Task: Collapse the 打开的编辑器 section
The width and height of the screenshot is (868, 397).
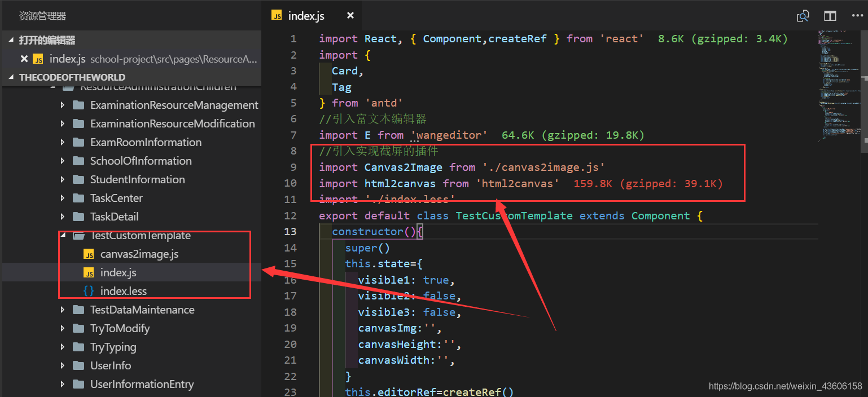Action: pyautogui.click(x=12, y=41)
